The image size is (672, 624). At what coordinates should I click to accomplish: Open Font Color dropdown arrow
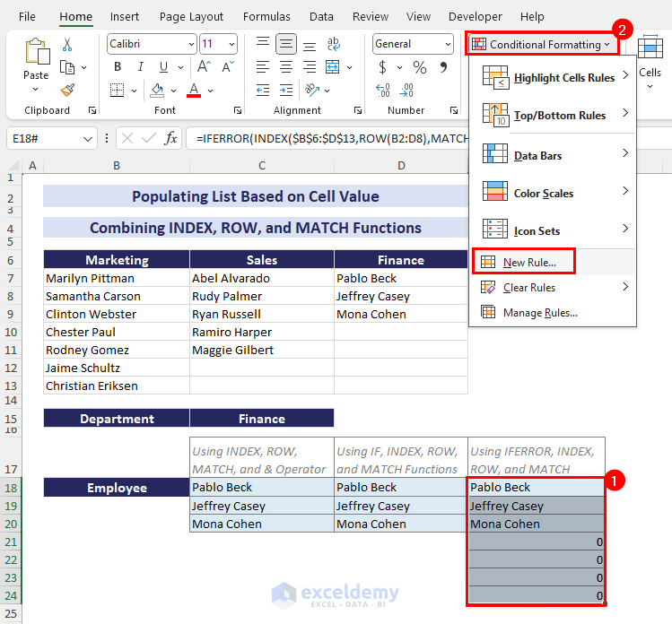click(x=211, y=91)
